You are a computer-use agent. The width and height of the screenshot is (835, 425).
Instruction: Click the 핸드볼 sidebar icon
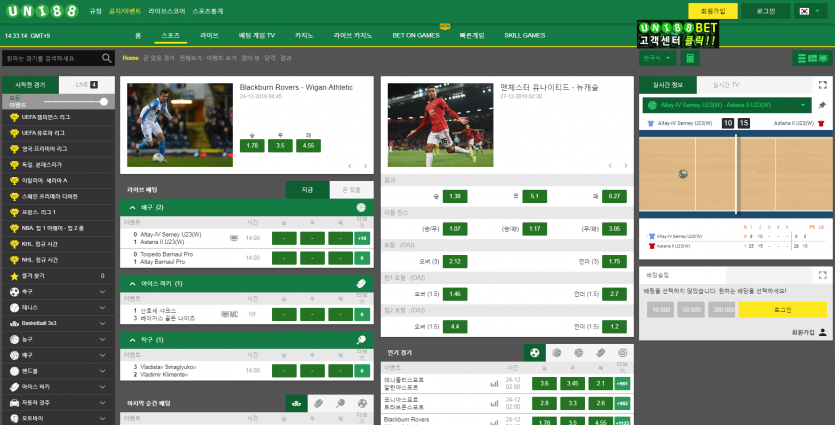pos(14,371)
